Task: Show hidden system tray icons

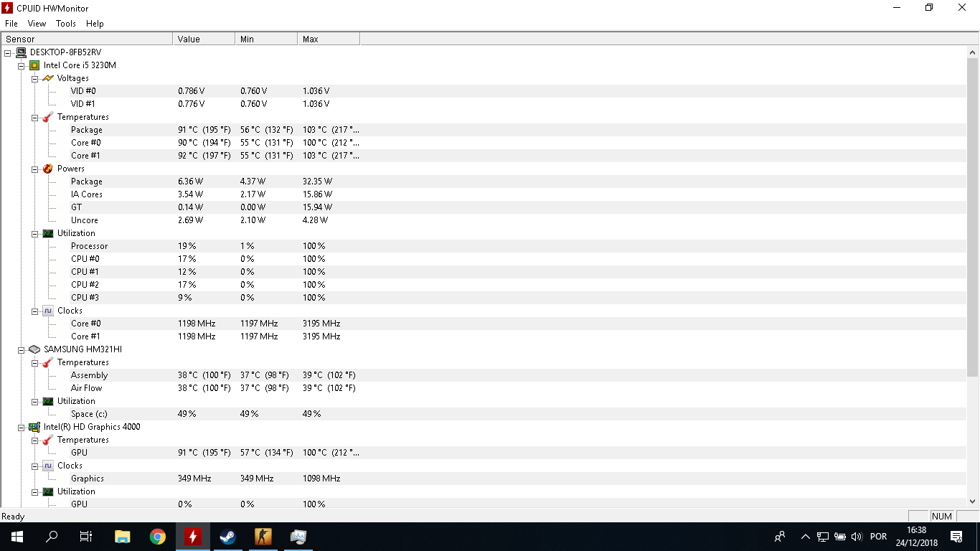Action: click(805, 537)
